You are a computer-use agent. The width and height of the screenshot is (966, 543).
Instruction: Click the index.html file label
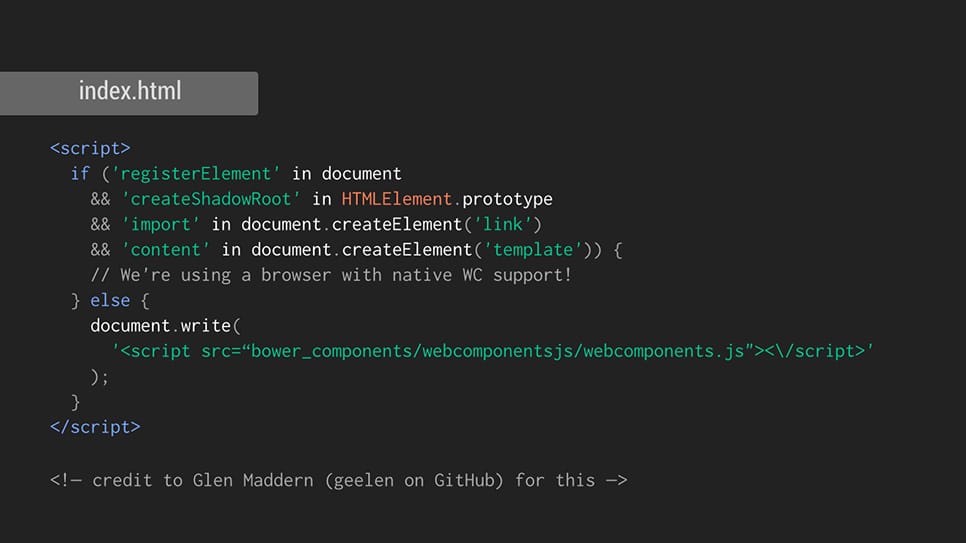[x=130, y=92]
